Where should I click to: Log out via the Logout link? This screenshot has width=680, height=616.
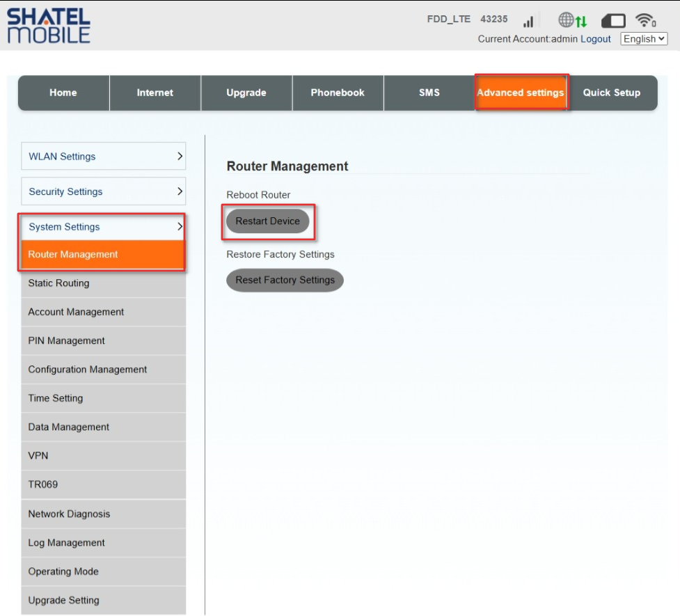[595, 38]
